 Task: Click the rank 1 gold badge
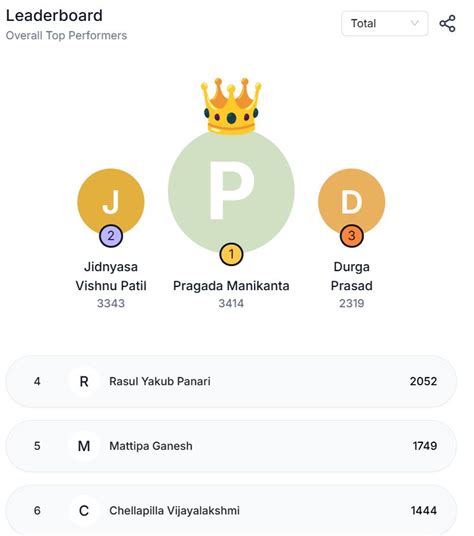tap(231, 254)
